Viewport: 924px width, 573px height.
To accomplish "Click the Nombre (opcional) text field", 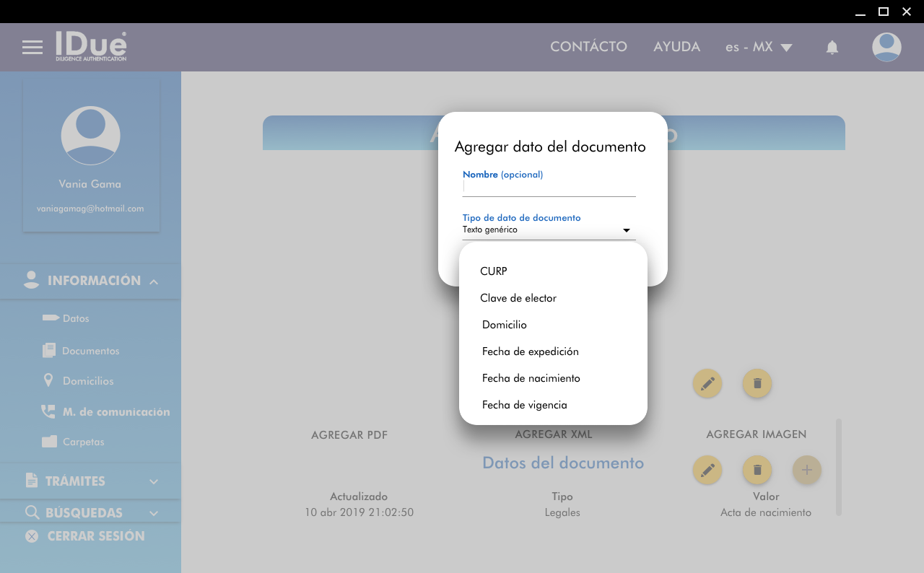I will pos(549,188).
